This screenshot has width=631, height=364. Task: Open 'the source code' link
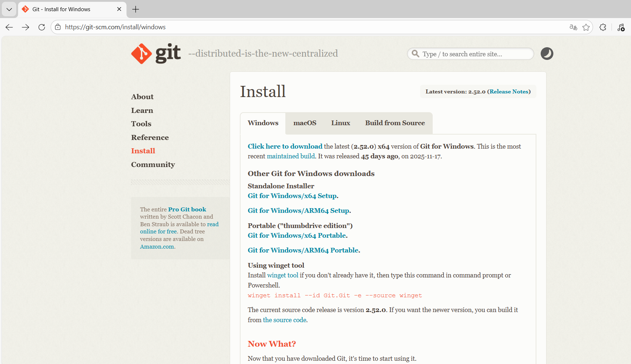click(285, 320)
